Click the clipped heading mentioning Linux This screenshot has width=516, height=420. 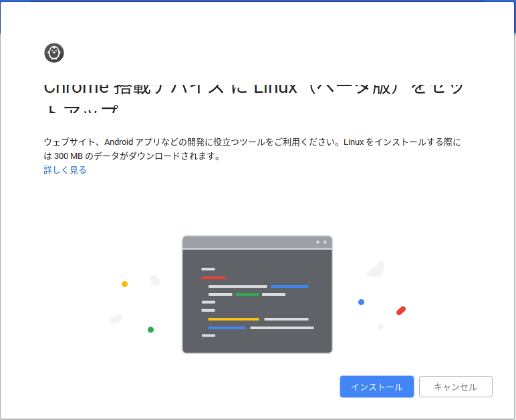[x=253, y=97]
